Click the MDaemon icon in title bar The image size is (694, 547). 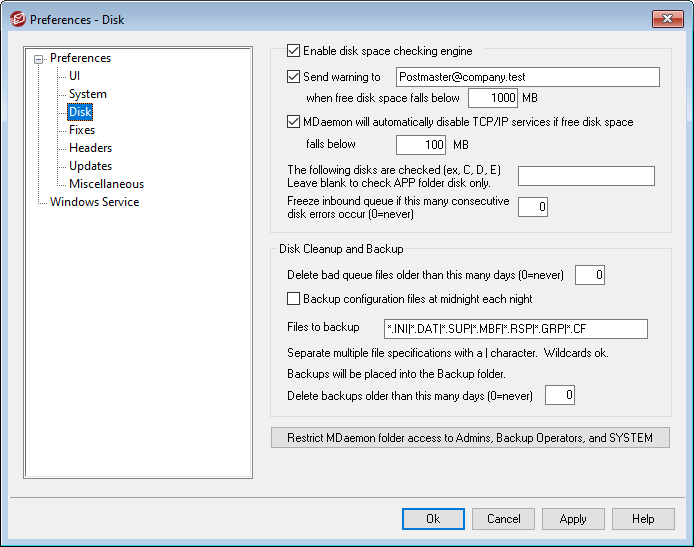(16, 18)
